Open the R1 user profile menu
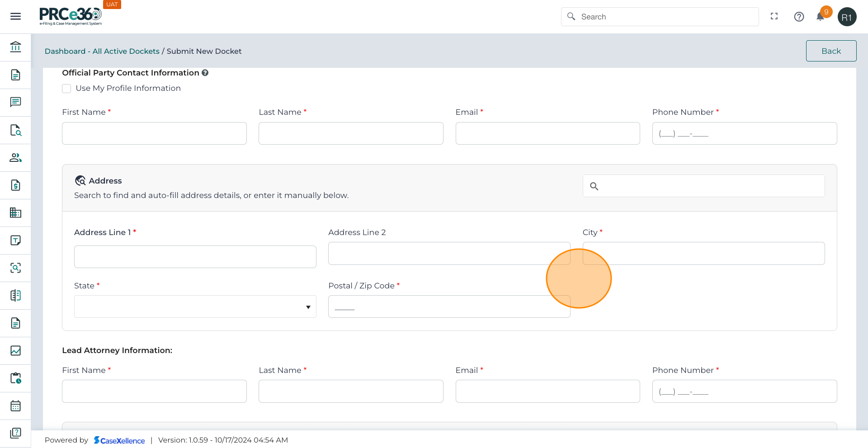The width and height of the screenshot is (868, 448). tap(847, 17)
